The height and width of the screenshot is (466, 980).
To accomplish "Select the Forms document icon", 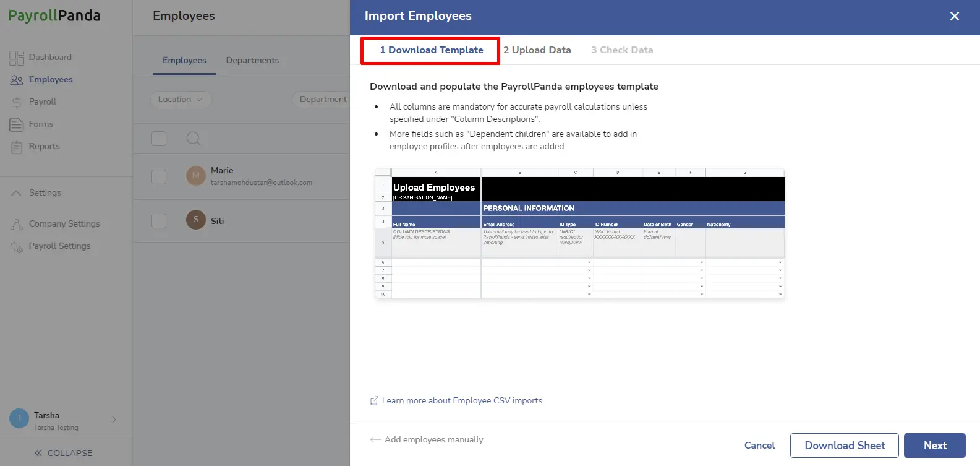I will point(17,124).
